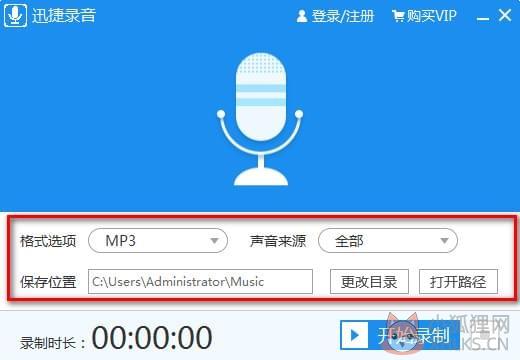Close the 迅捷录音 window
The width and height of the screenshot is (520, 360).
(x=505, y=15)
